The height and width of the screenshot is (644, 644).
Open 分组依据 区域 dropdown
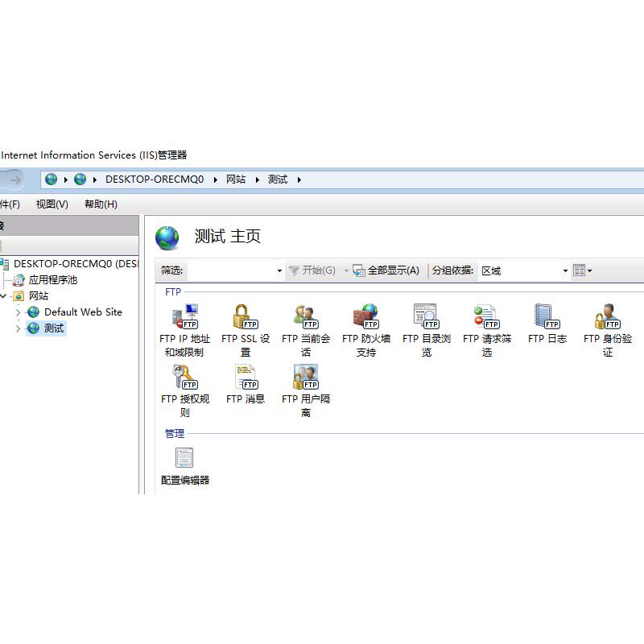tap(565, 270)
